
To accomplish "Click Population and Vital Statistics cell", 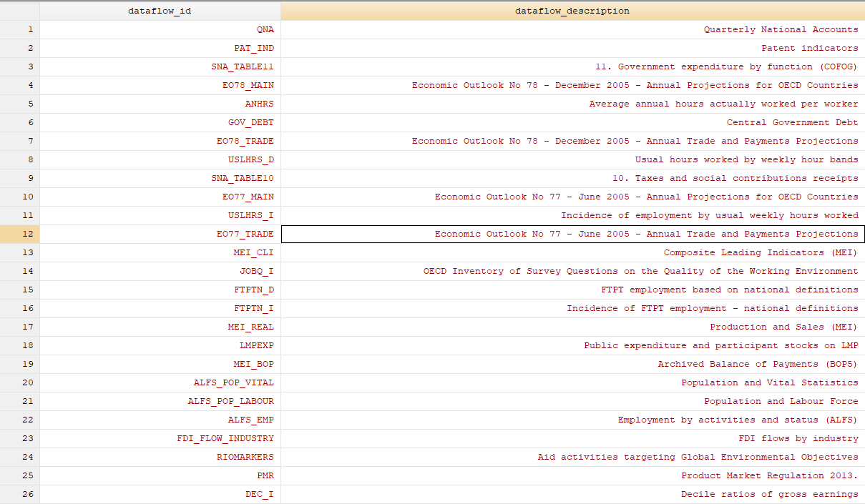I will click(x=572, y=382).
